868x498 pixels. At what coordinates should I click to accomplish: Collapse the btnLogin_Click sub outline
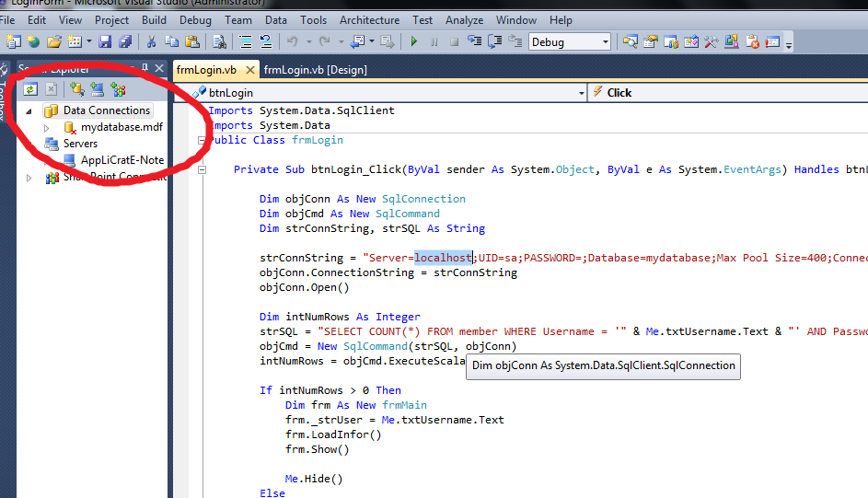(x=203, y=170)
